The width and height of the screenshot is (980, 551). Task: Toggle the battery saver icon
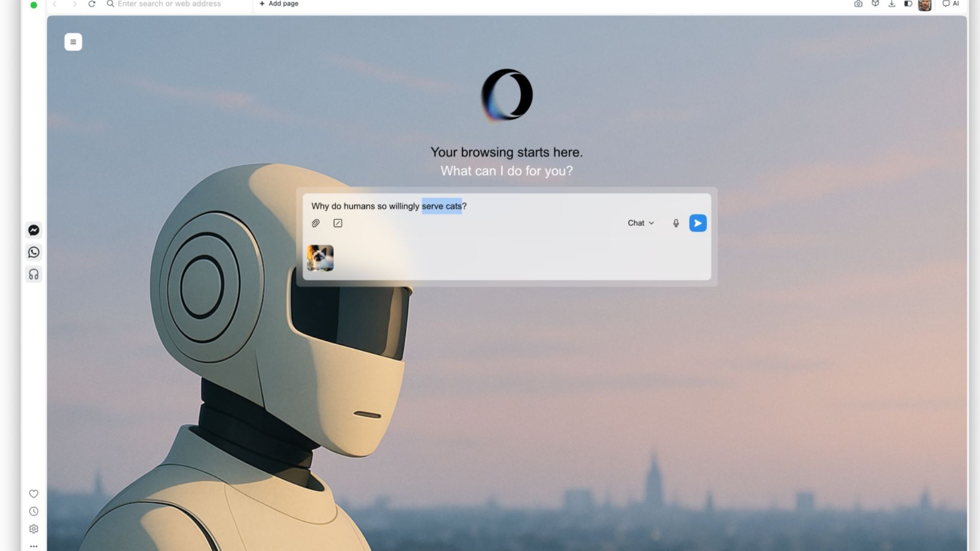[908, 4]
